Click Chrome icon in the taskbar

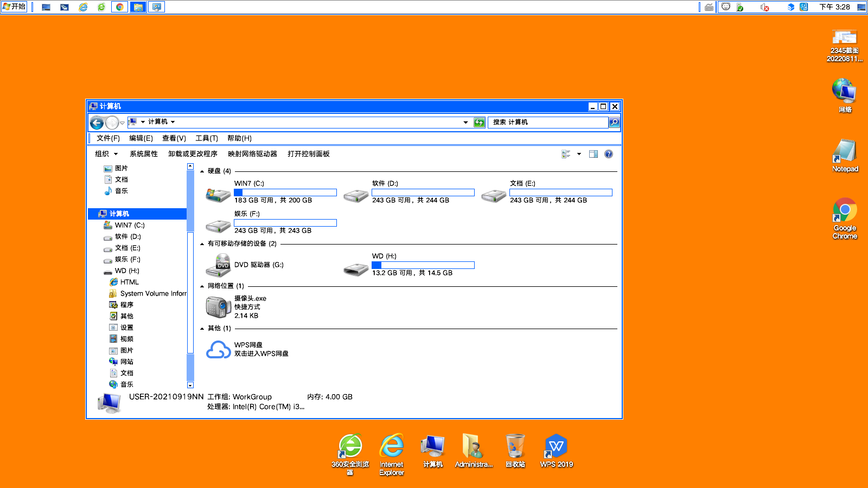[119, 7]
